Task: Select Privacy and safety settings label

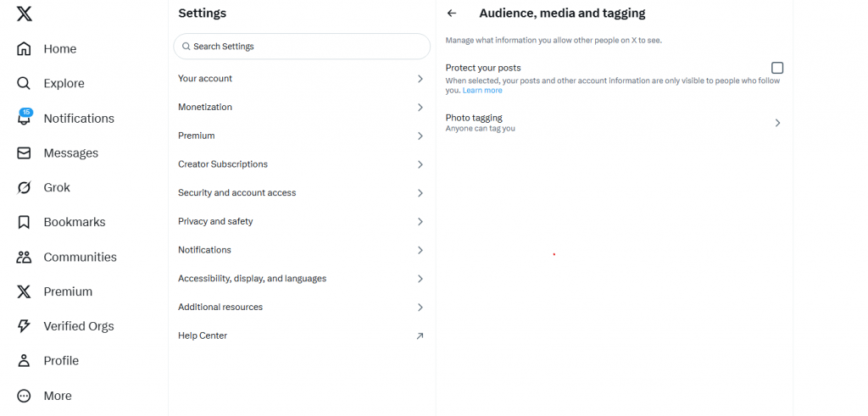Action: tap(215, 221)
